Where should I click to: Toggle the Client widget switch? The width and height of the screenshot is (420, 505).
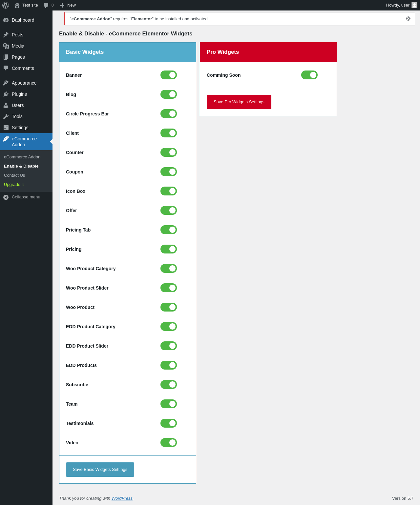(169, 133)
